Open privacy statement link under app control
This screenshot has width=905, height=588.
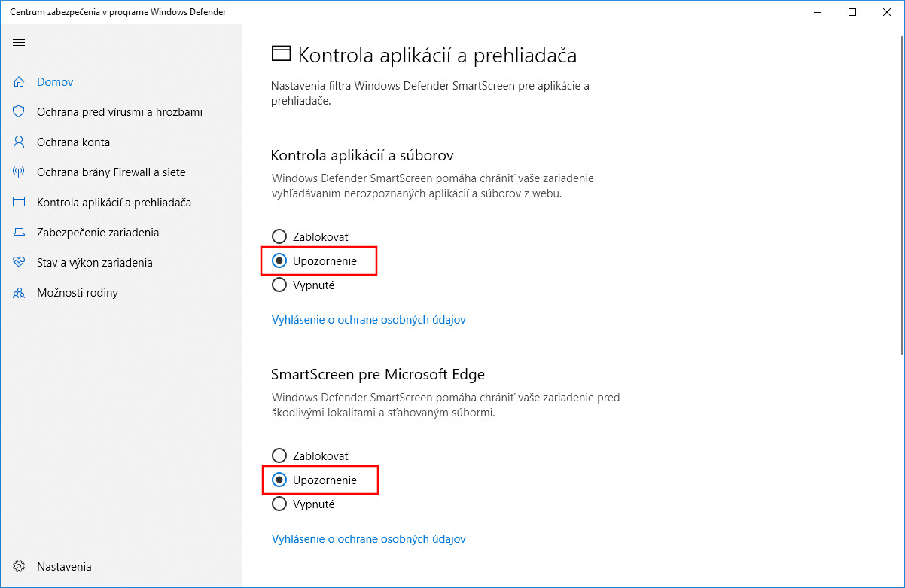click(x=368, y=320)
